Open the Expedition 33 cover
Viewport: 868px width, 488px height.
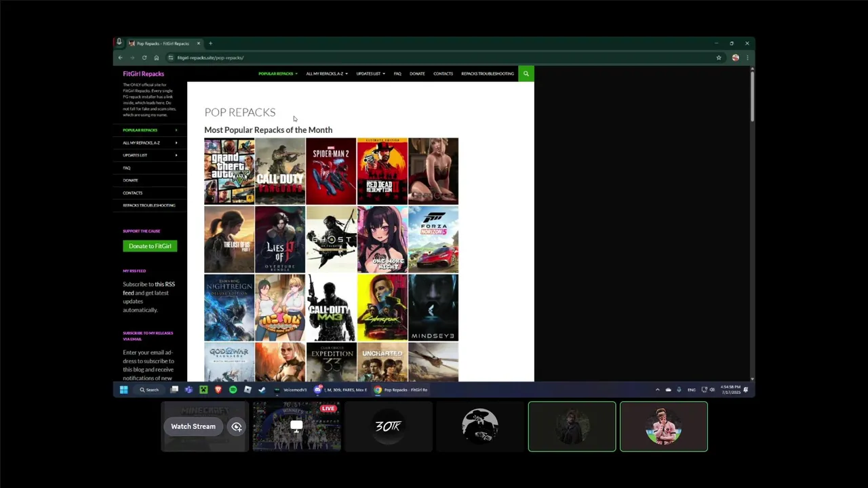(x=331, y=362)
